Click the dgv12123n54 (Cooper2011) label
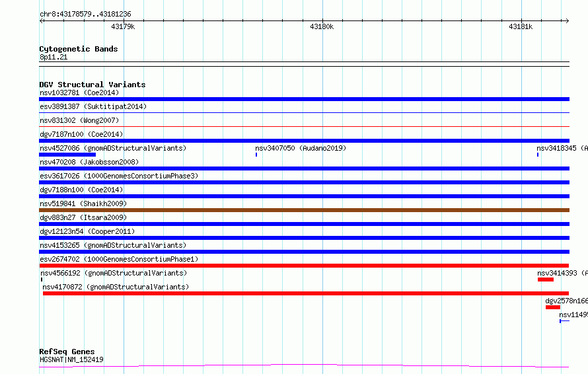 tap(87, 231)
